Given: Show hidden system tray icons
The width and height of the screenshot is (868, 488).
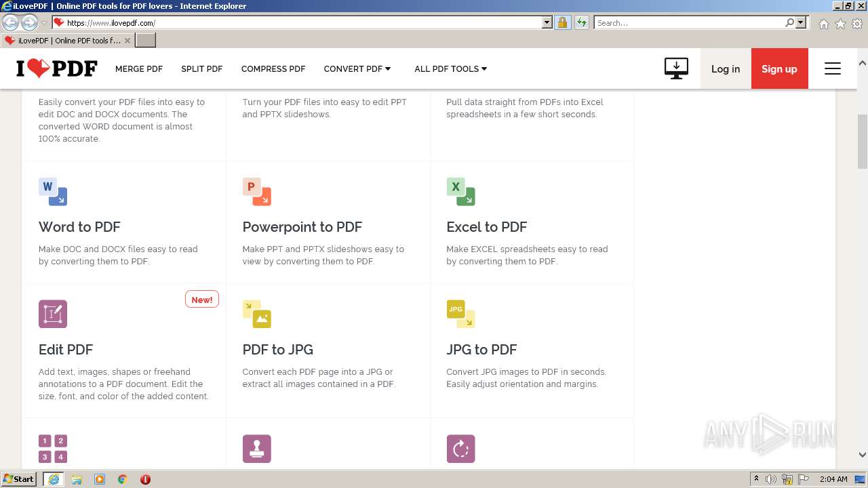Looking at the screenshot, I should point(756,479).
